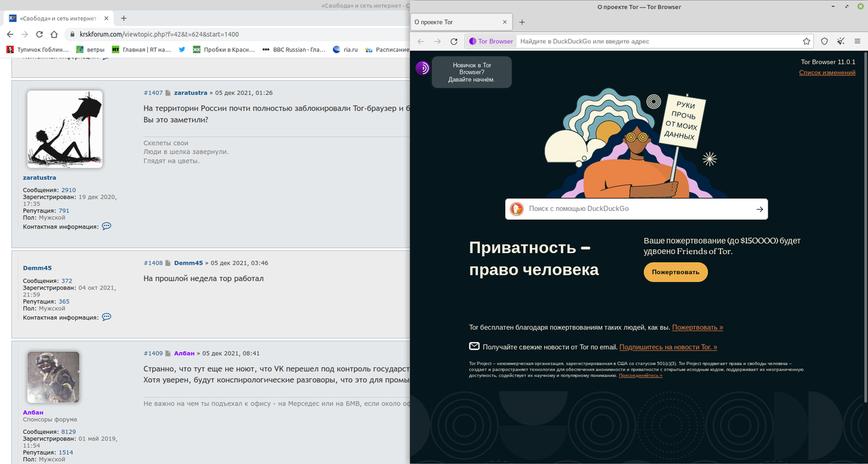The height and width of the screenshot is (464, 868).
Task: Click the 'Tor Browser 11.0.1' version text
Action: [x=828, y=62]
